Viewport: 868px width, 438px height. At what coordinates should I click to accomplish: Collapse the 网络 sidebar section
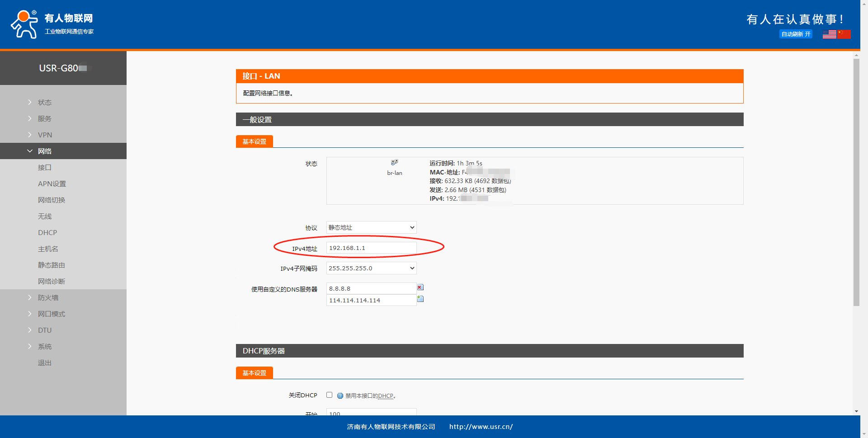pos(45,151)
